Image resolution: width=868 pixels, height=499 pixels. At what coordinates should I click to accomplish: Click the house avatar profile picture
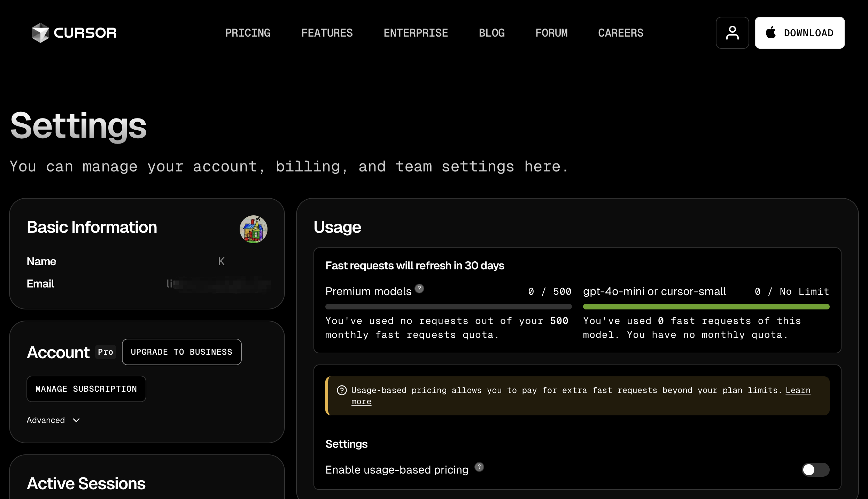tap(253, 229)
